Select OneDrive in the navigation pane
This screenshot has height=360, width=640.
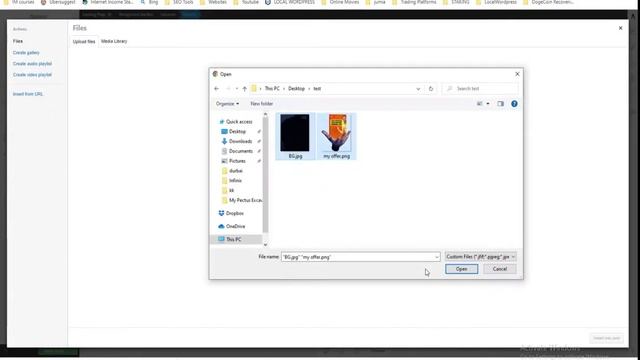click(x=231, y=226)
